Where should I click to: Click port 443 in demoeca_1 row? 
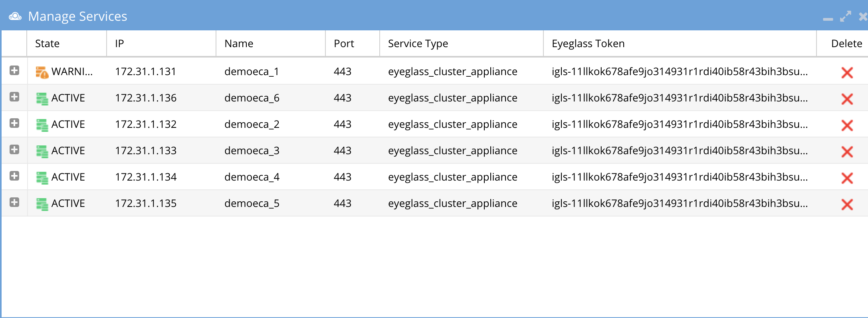coord(343,72)
